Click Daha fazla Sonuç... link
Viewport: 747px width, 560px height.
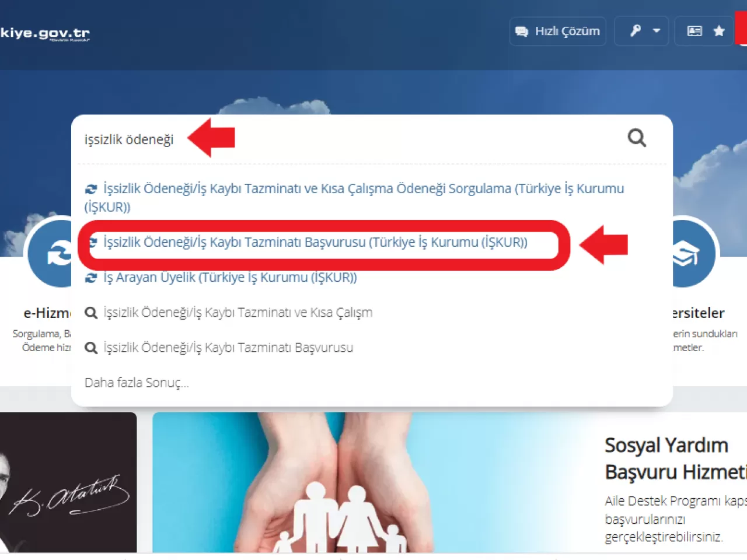(x=137, y=383)
